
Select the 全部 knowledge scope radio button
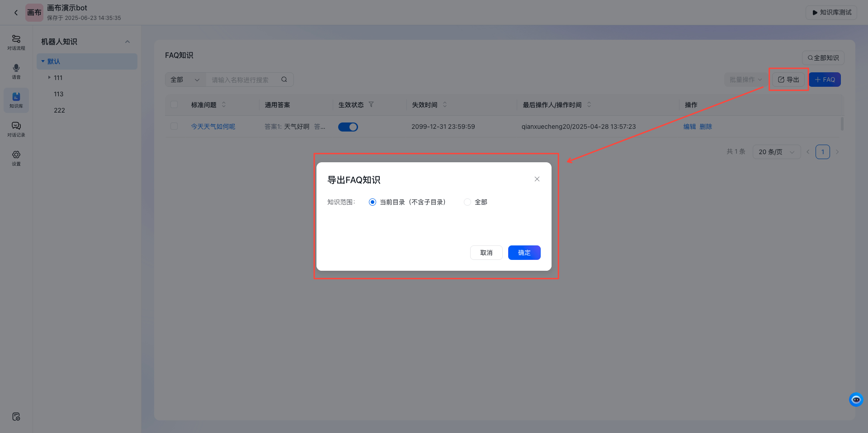[x=467, y=202]
